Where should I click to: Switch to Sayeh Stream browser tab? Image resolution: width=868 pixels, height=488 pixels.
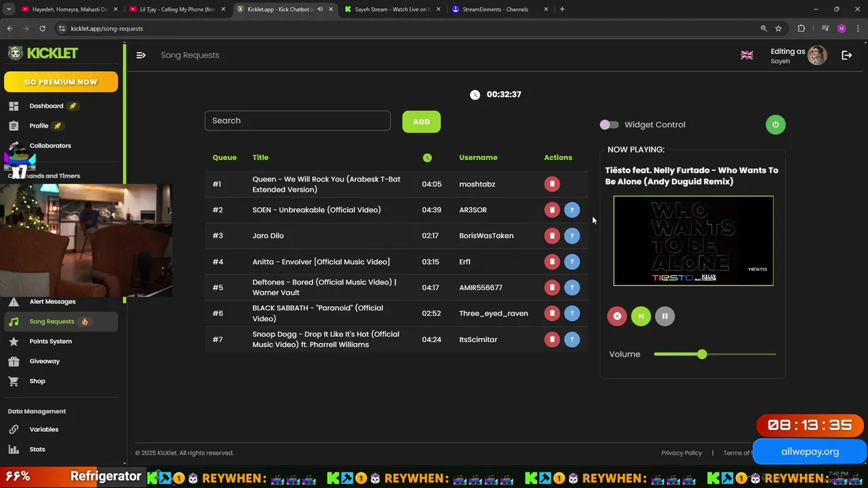point(392,9)
